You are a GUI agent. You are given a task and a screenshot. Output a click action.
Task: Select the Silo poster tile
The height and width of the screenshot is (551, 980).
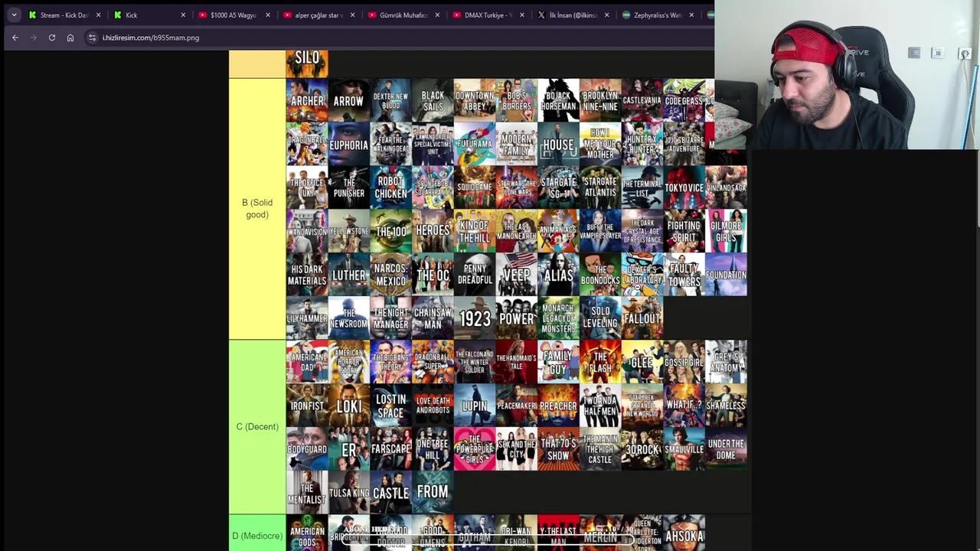point(307,64)
